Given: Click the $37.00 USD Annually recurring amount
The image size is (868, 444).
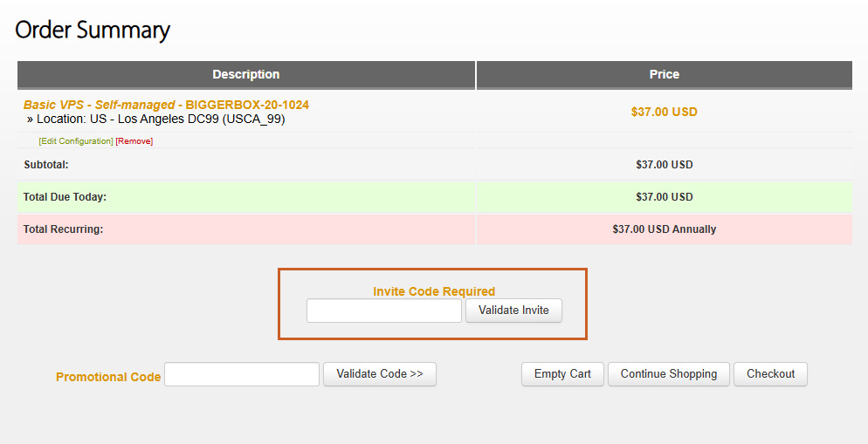Looking at the screenshot, I should tap(664, 229).
